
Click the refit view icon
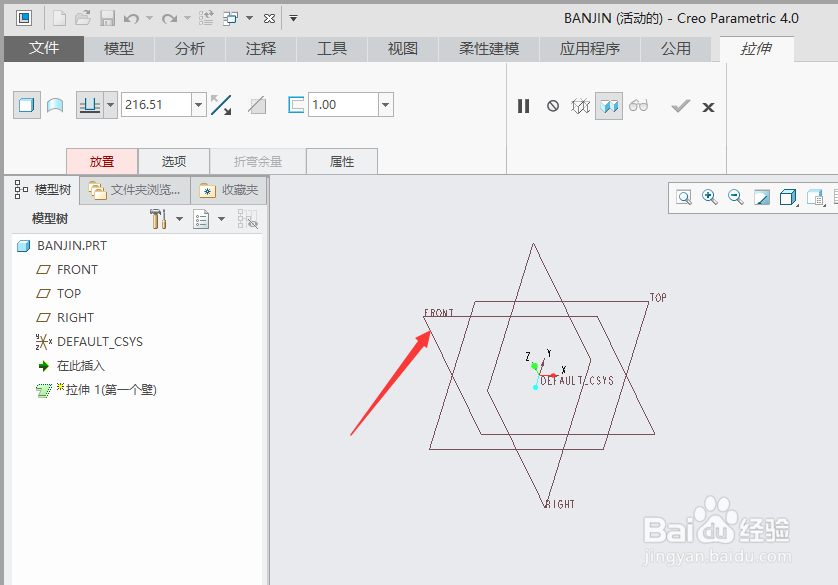coord(684,198)
